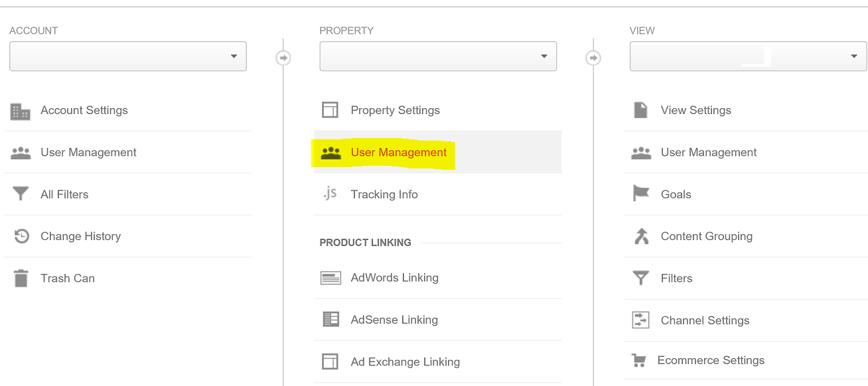Click the Ecommerce Settings cart icon
The height and width of the screenshot is (386, 868).
639,361
